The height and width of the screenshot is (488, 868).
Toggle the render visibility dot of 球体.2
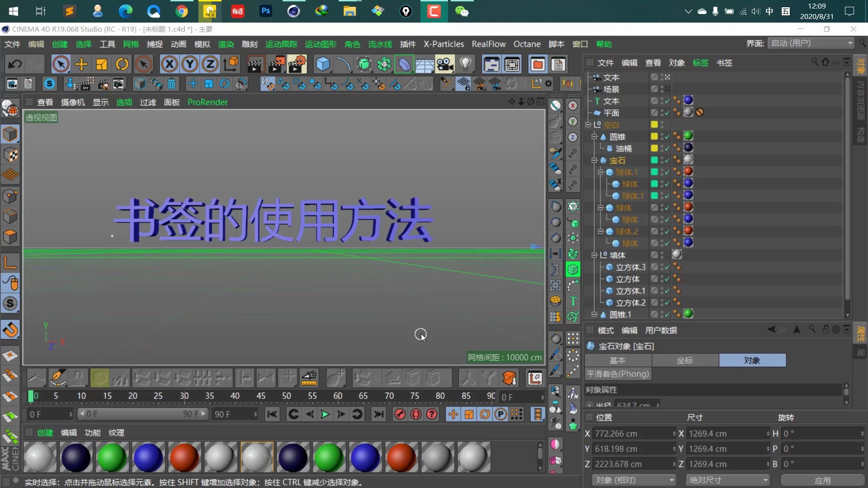point(662,233)
